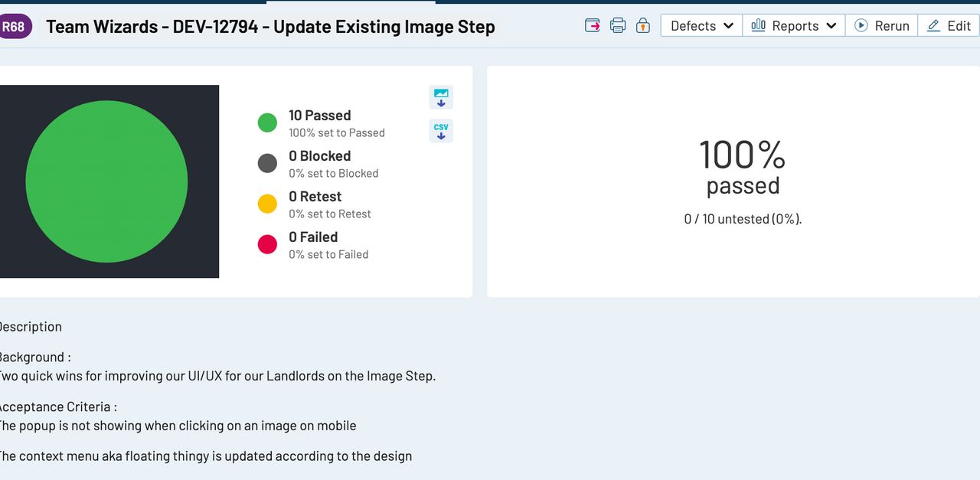Click the gray Blocked legend dot
Viewport: 980px width, 480px height.
tap(267, 163)
